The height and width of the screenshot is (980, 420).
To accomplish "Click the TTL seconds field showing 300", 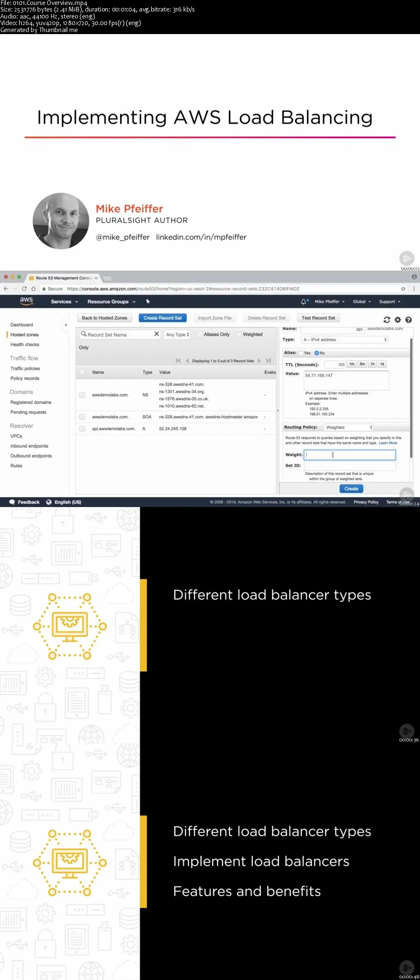I will 335,364.
